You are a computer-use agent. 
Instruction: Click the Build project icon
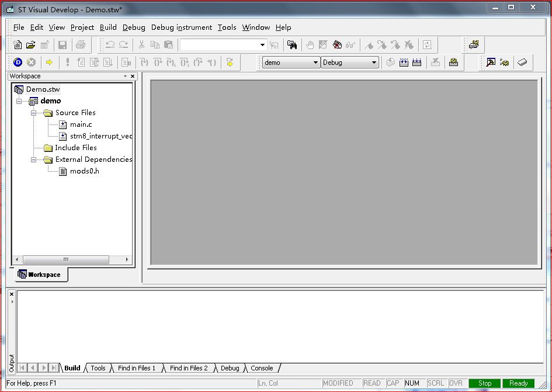click(x=404, y=63)
